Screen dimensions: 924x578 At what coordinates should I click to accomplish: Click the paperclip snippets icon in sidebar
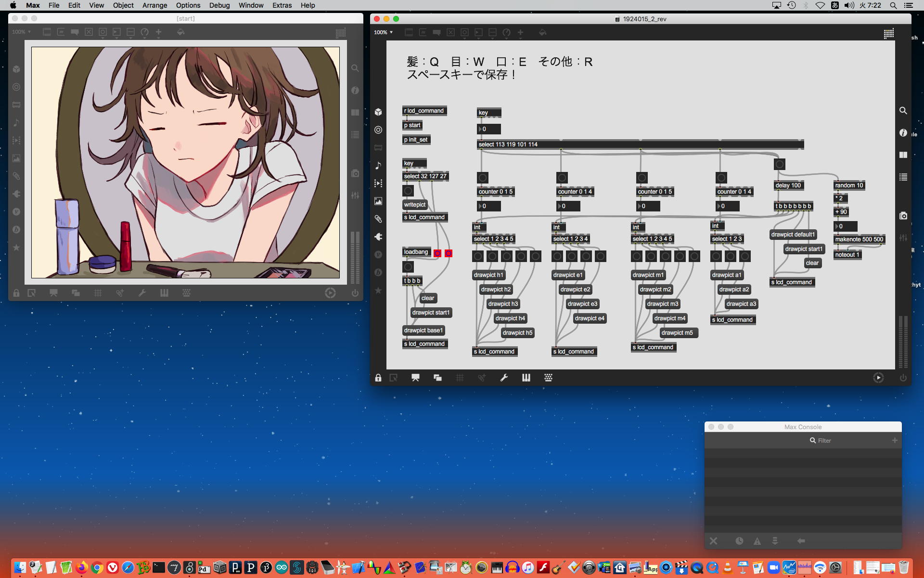pyautogui.click(x=378, y=219)
